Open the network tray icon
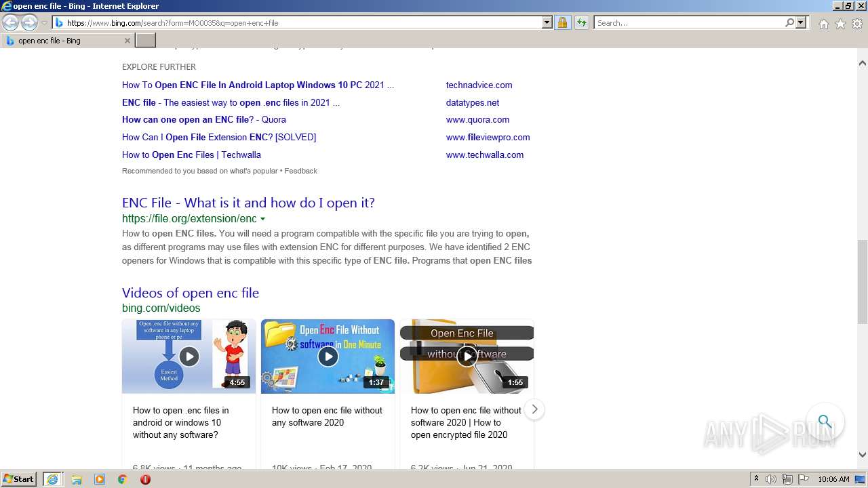The height and width of the screenshot is (488, 868). (x=787, y=479)
